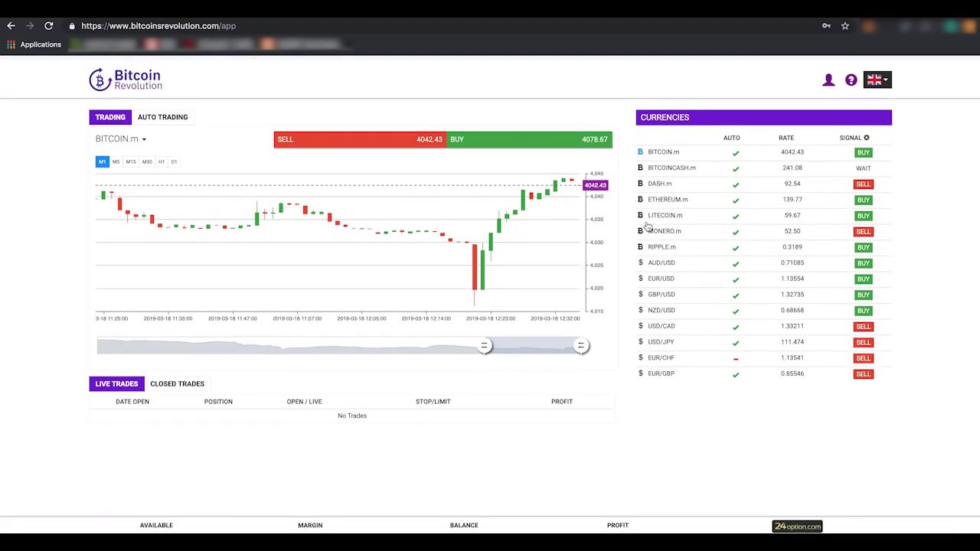Bookmark the page with star icon
The width and height of the screenshot is (980, 551).
pos(845,26)
